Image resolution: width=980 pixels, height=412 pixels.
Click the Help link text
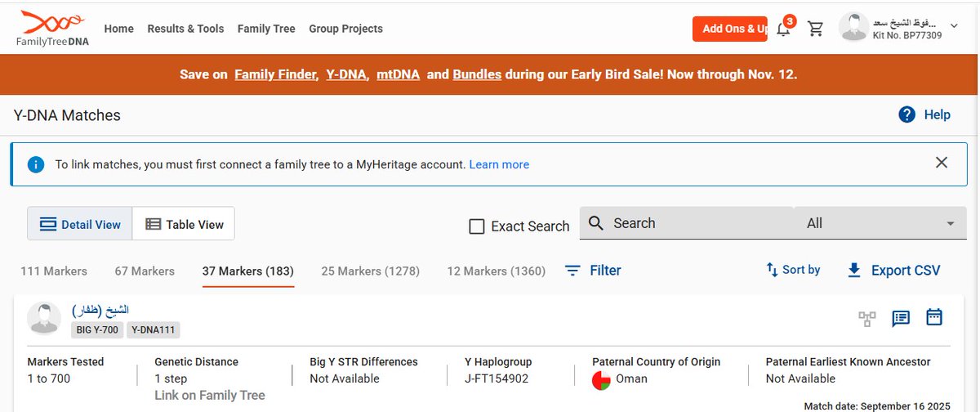pos(938,114)
